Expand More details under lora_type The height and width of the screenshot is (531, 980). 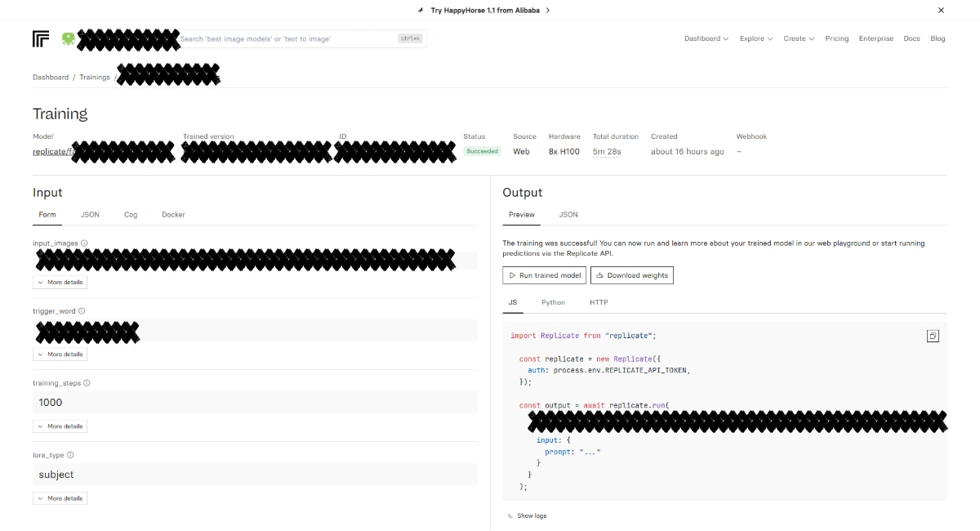coord(60,498)
